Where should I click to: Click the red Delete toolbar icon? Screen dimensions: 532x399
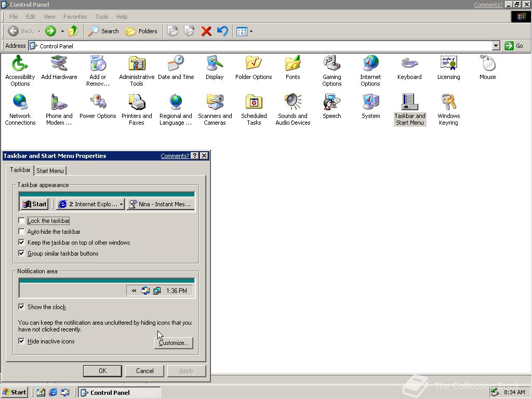tap(206, 31)
